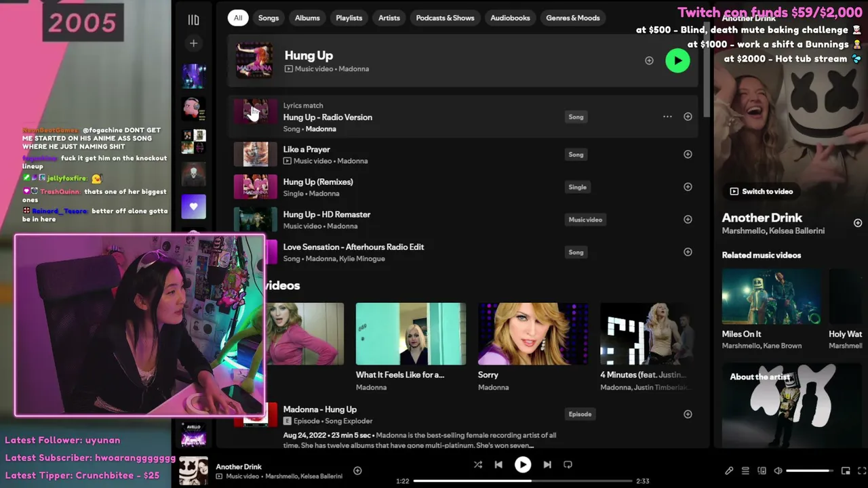Skip to the next track

click(x=547, y=464)
